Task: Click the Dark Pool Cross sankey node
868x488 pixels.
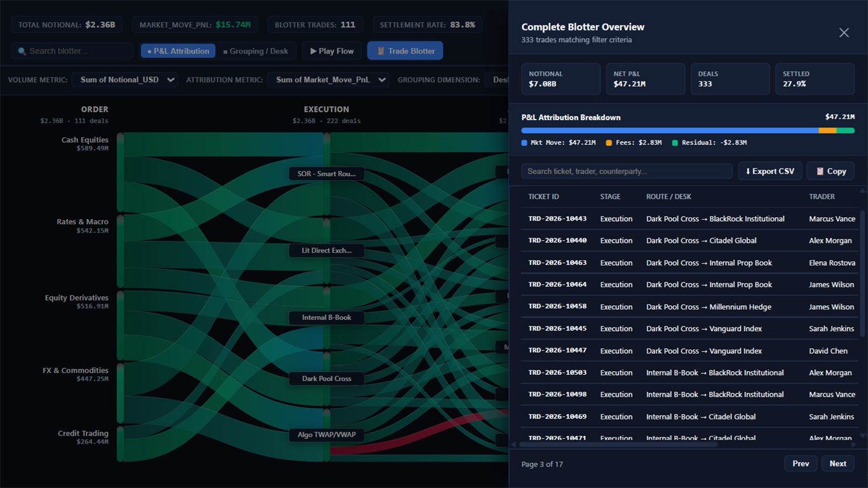Action: [327, 379]
